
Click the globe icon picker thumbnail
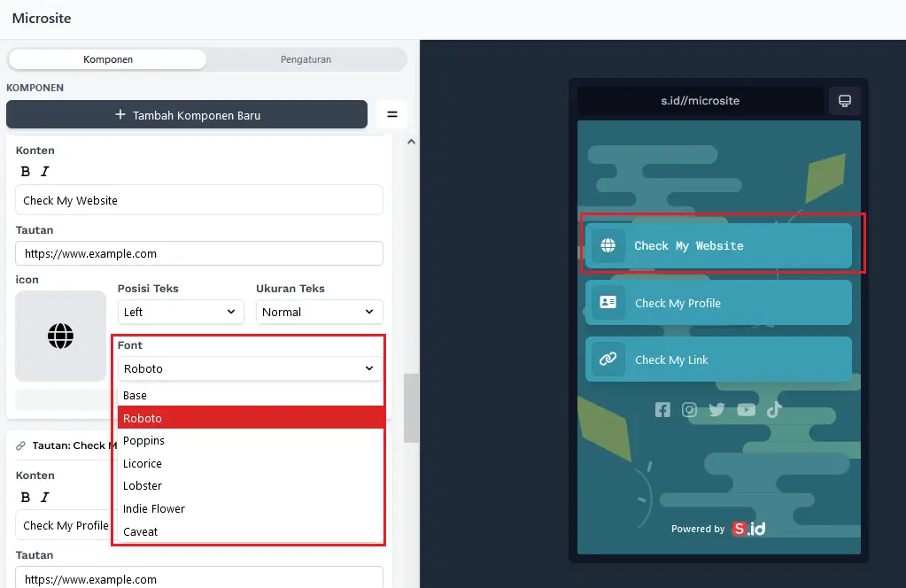[x=60, y=337]
